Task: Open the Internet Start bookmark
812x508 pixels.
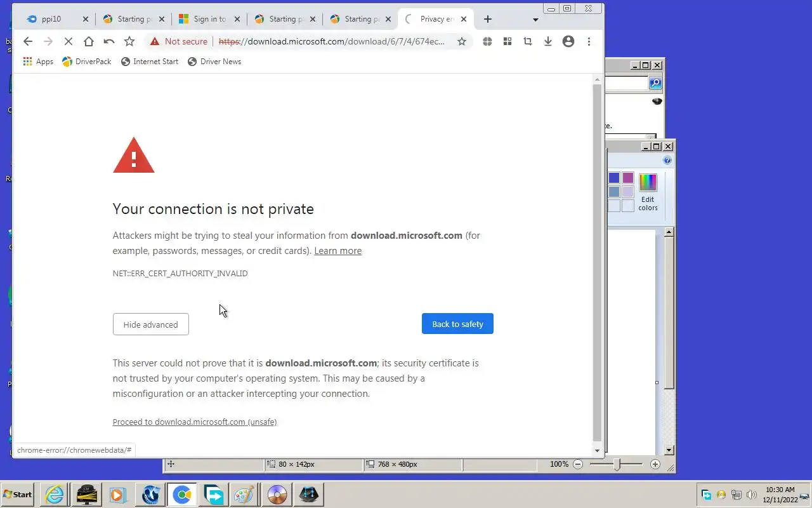Action: point(150,62)
